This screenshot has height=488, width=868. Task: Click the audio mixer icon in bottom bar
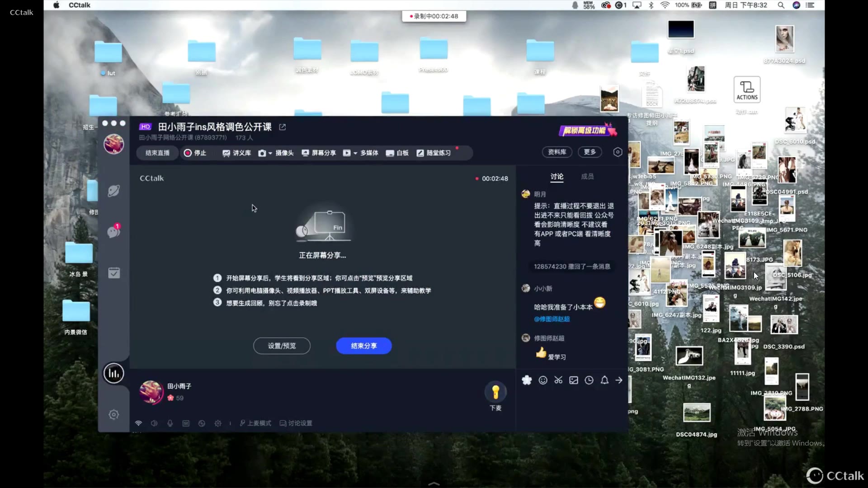[186, 423]
